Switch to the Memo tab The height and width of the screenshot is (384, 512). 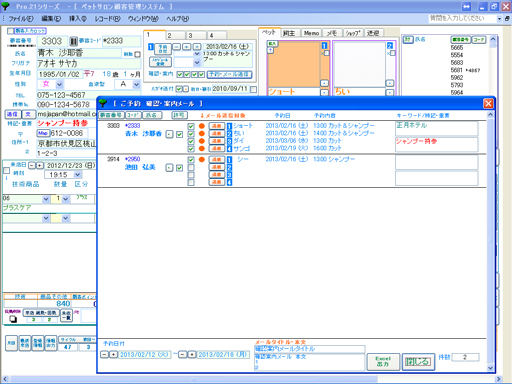pos(312,33)
